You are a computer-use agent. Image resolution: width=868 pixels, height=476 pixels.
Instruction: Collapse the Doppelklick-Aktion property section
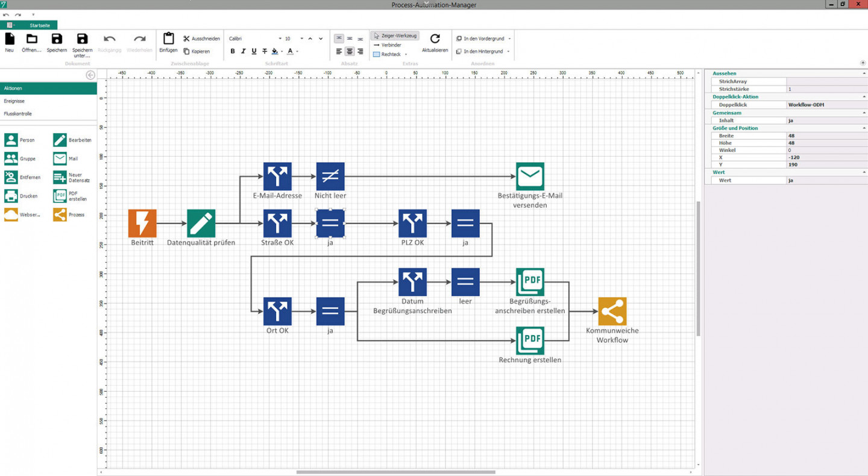pyautogui.click(x=864, y=97)
